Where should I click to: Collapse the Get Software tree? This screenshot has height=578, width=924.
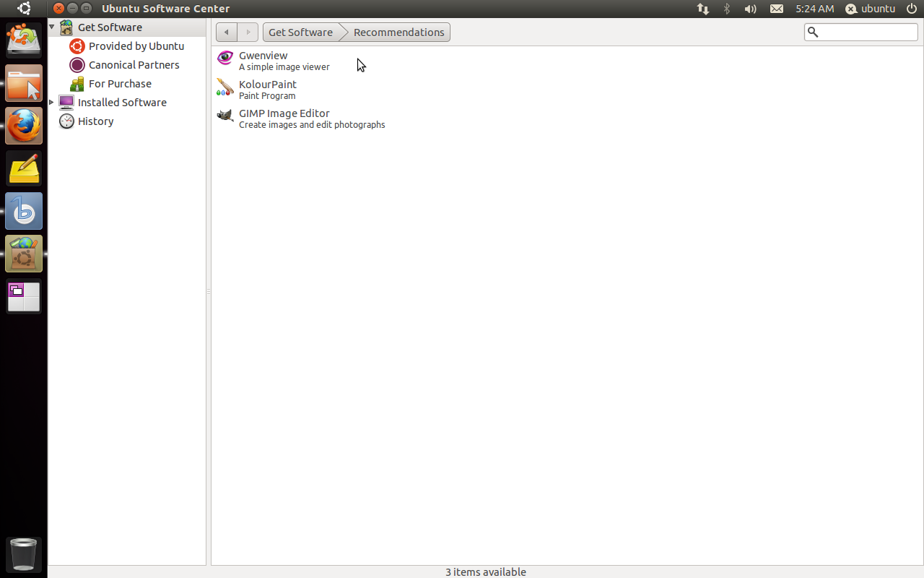52,27
